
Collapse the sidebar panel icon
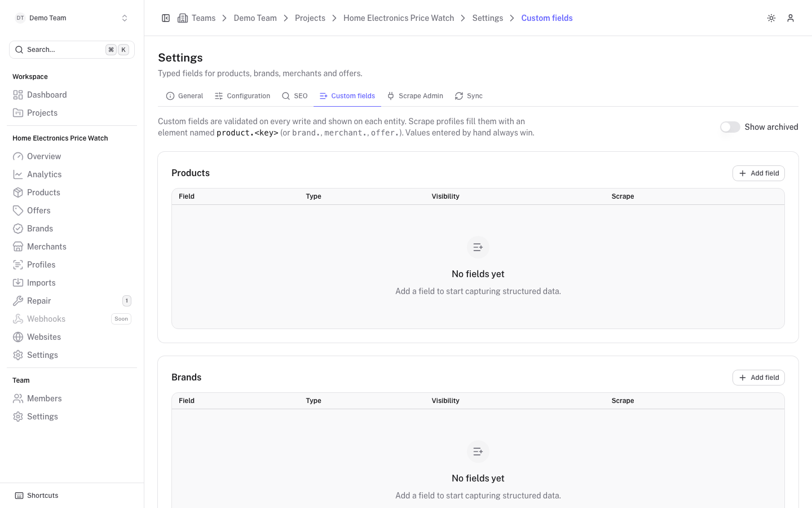coord(166,18)
